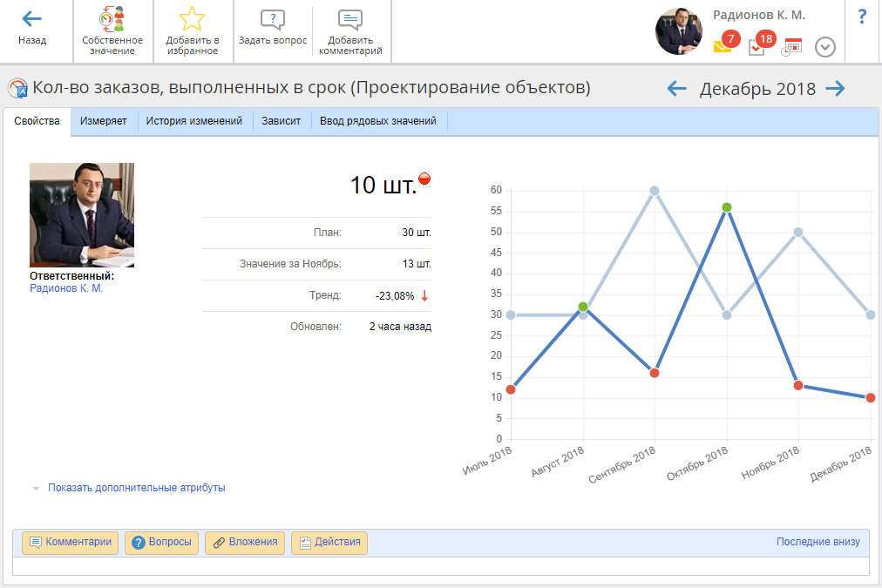Click the Назад back arrow icon
This screenshot has width=882, height=588.
(32, 19)
